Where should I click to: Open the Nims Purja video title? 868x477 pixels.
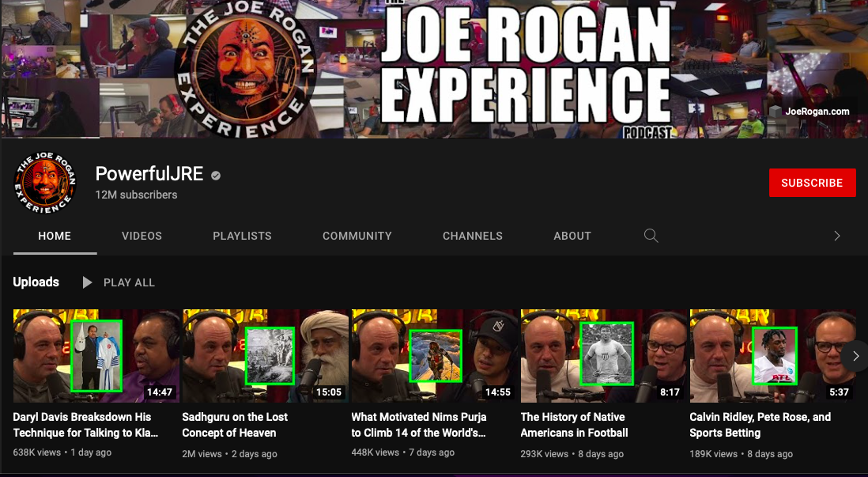[x=419, y=425]
